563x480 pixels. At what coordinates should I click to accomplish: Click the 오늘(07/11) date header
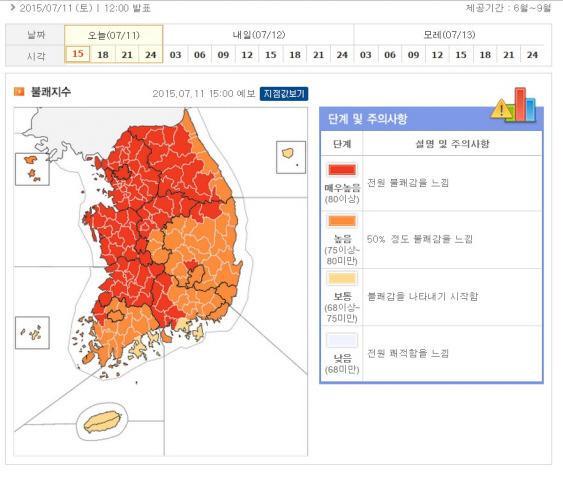(x=114, y=35)
